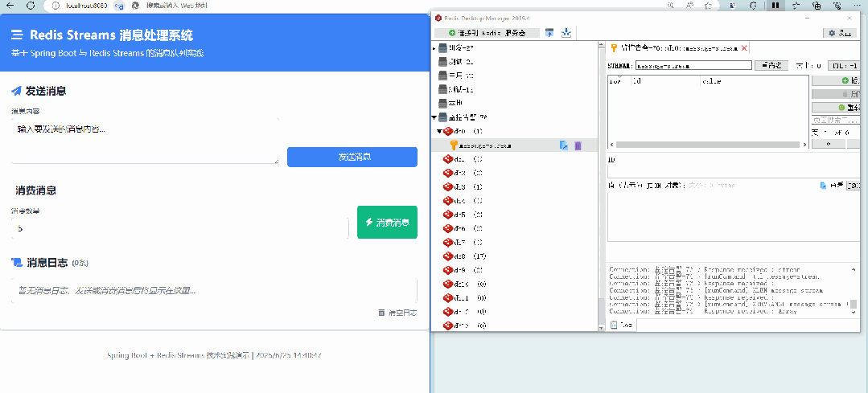Refresh the browser page with reload icon
This screenshot has width=868, height=393.
pos(30,5)
